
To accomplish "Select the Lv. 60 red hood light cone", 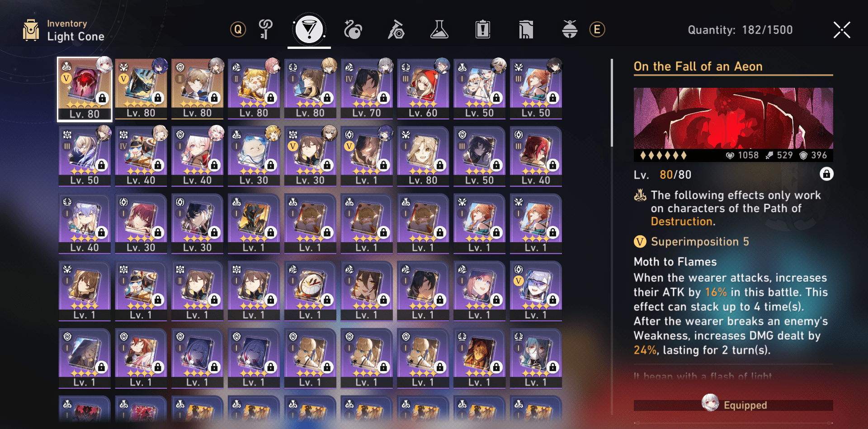I will click(423, 89).
